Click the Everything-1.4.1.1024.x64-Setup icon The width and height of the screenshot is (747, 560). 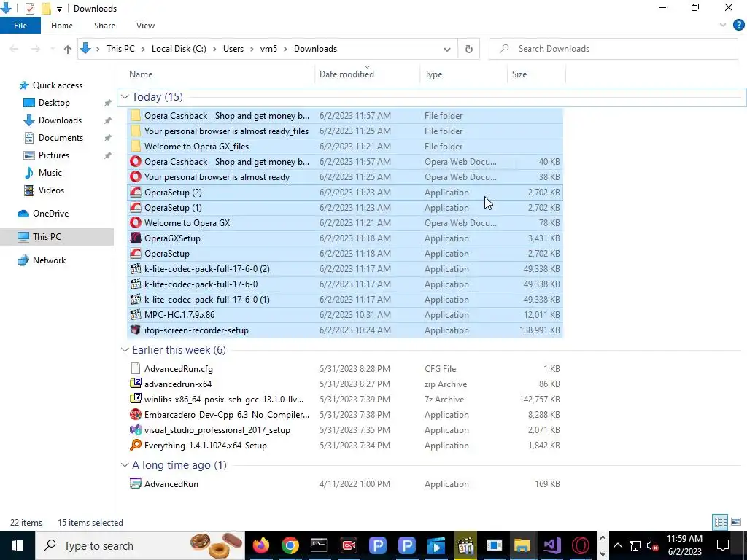coord(136,446)
